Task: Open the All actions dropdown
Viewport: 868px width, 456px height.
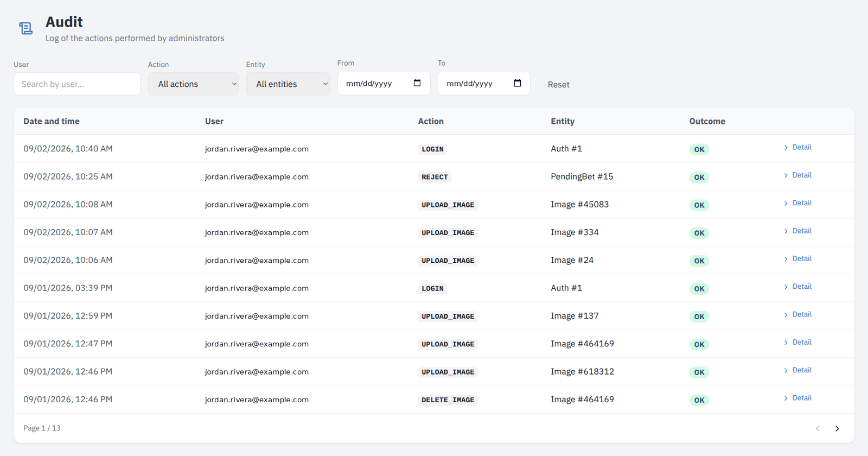Action: tap(193, 84)
